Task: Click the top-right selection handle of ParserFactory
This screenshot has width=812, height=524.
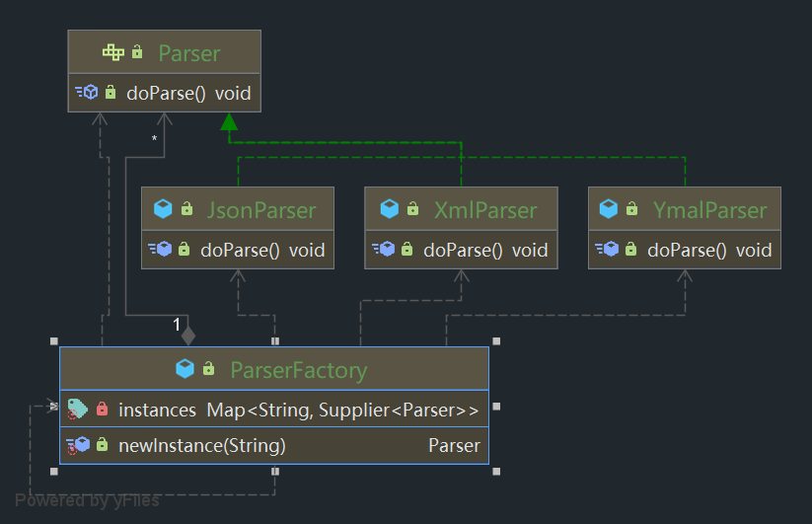Action: point(496,341)
